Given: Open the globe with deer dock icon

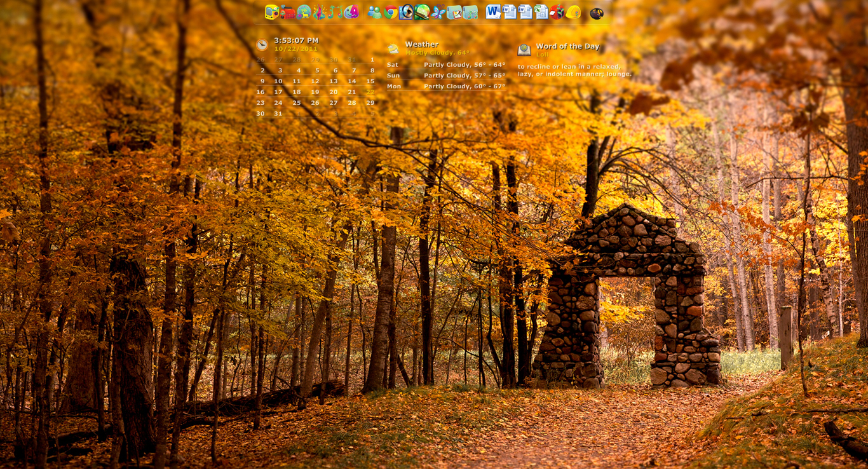Looking at the screenshot, I should 304,12.
